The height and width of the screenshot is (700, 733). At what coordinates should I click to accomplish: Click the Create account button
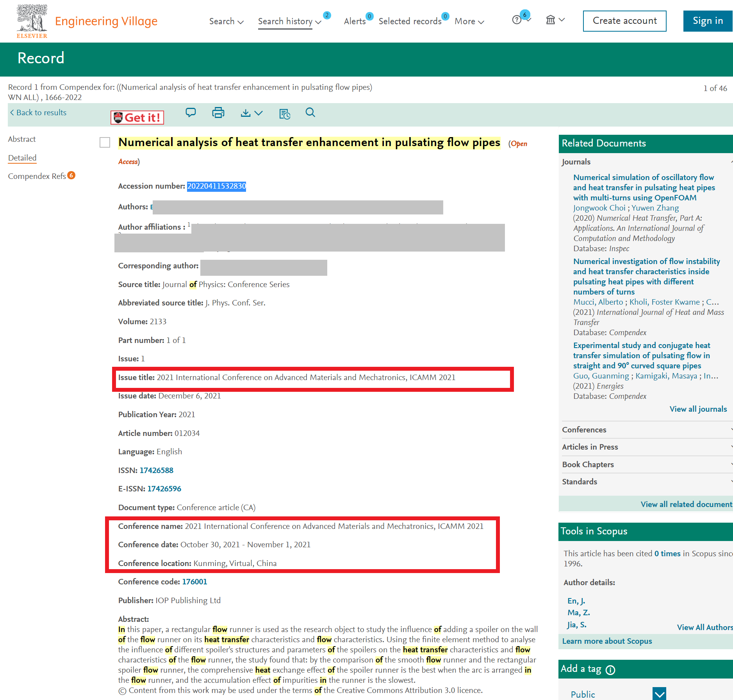624,21
